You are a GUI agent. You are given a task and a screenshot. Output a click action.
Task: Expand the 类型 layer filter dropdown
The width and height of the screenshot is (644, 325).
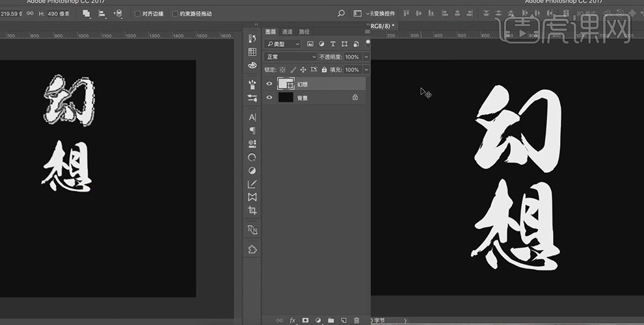283,44
